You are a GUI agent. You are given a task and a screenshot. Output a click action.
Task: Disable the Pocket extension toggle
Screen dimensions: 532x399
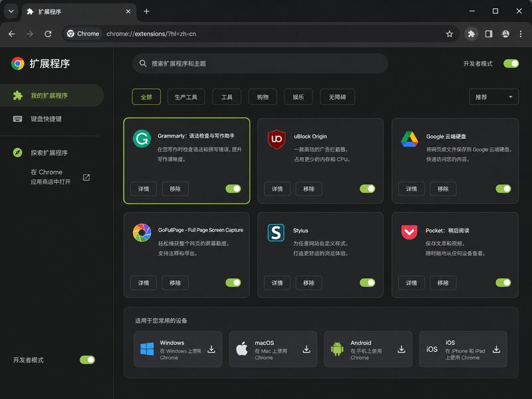(503, 283)
